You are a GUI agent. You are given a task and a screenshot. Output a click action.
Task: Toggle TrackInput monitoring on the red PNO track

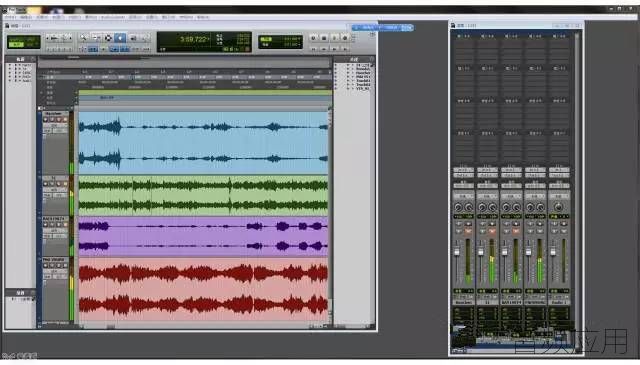(x=52, y=266)
